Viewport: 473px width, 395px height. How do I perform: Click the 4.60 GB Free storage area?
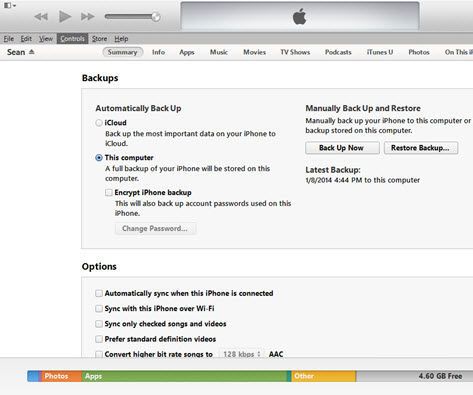coord(415,376)
